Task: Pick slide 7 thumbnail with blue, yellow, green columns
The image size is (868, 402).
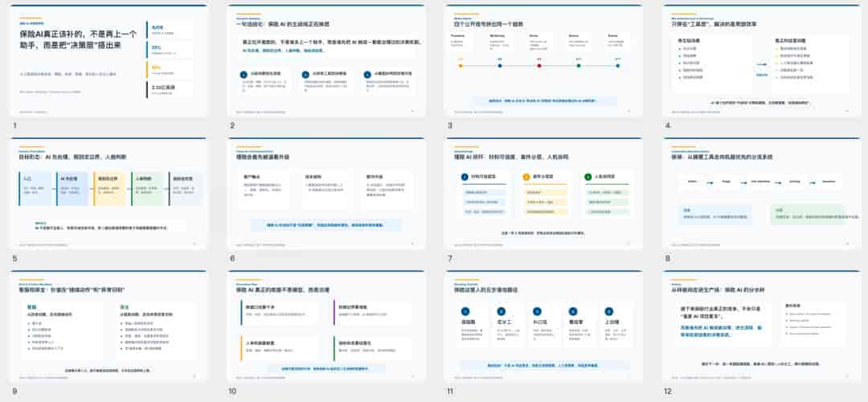Action: (543, 194)
